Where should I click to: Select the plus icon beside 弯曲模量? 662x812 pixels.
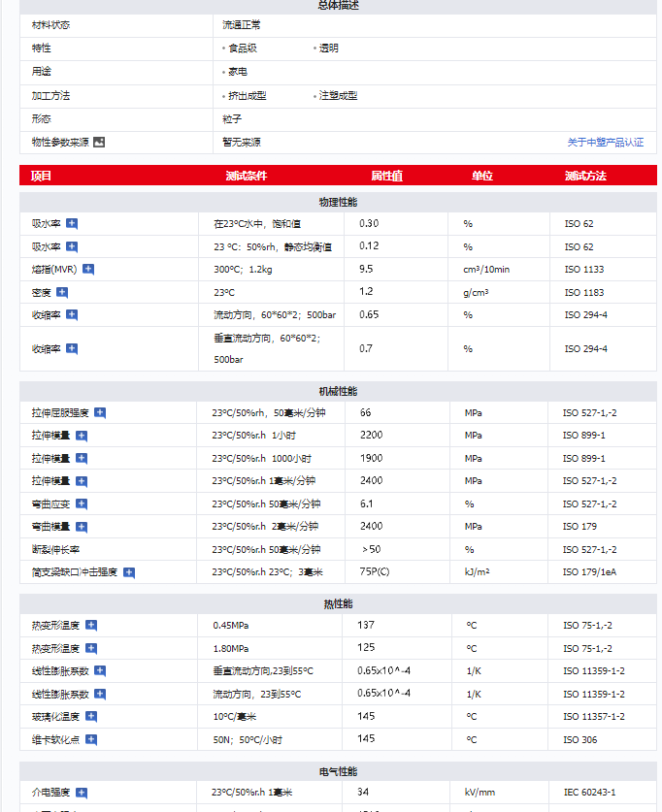point(82,527)
